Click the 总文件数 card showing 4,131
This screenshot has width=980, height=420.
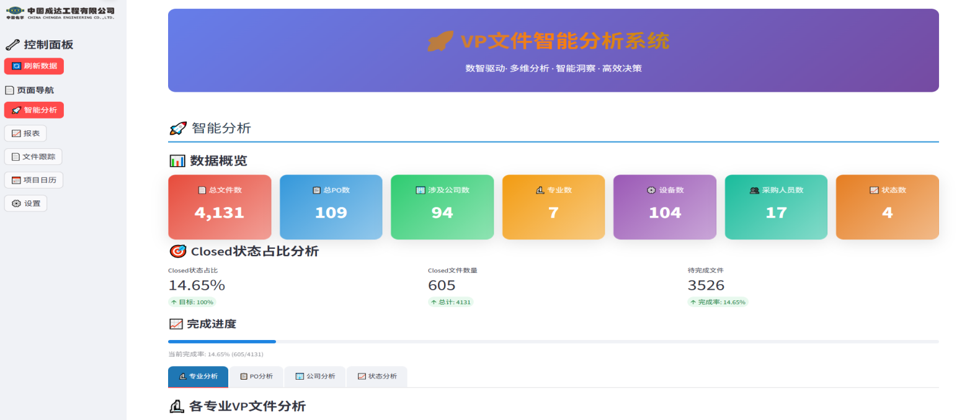coord(220,207)
